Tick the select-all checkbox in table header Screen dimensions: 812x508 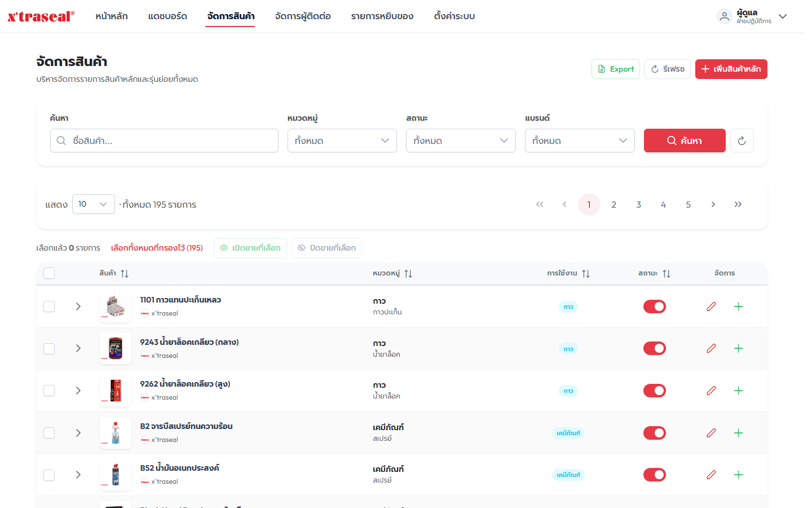(49, 273)
